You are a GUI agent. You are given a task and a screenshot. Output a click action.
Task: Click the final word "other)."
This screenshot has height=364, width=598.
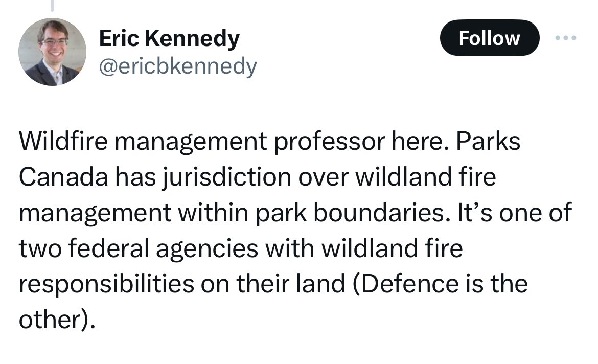57,320
